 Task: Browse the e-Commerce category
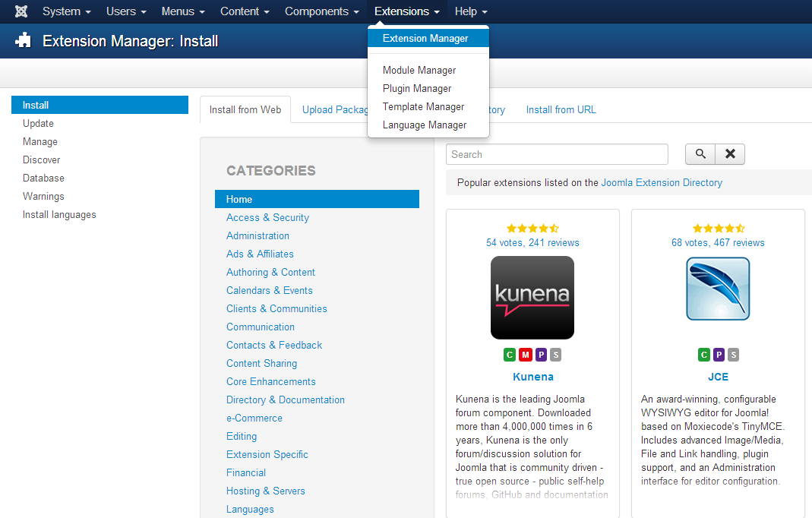tap(254, 418)
